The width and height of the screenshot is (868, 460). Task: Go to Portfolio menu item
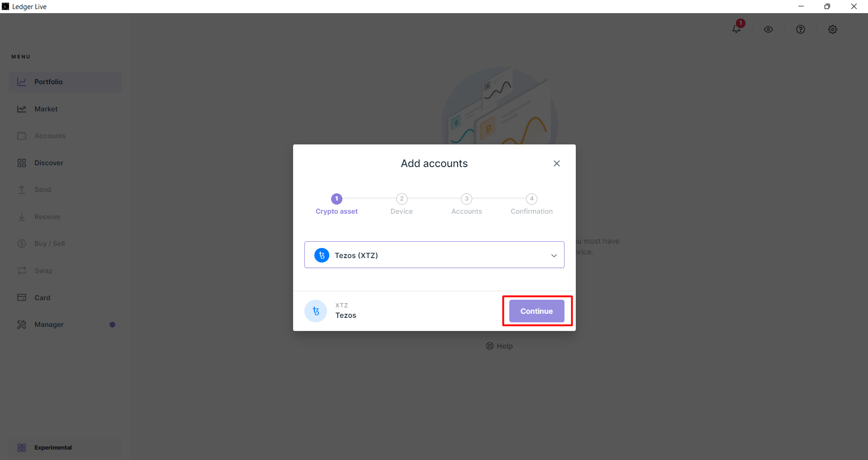pyautogui.click(x=65, y=82)
